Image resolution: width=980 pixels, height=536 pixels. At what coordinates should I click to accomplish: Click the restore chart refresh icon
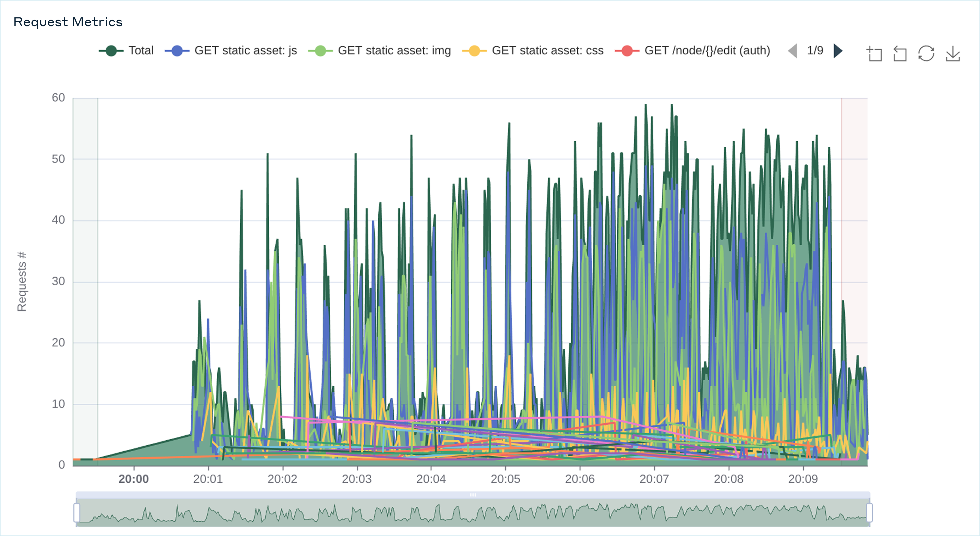926,54
